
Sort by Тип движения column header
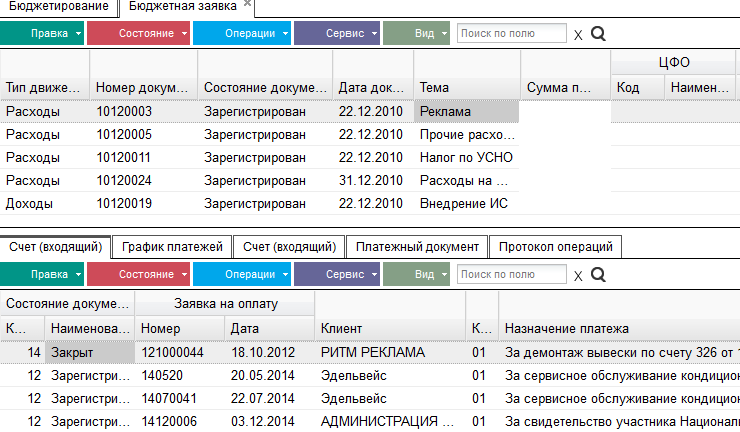click(44, 76)
